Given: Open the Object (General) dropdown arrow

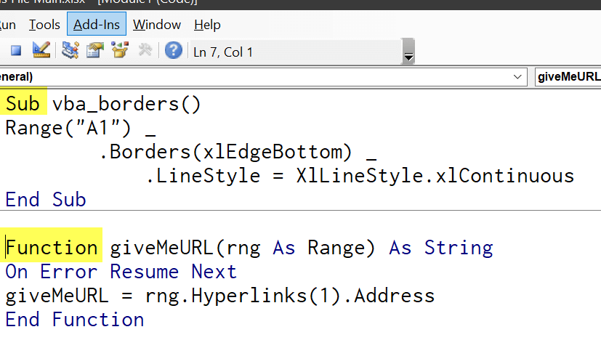Looking at the screenshot, I should (518, 76).
